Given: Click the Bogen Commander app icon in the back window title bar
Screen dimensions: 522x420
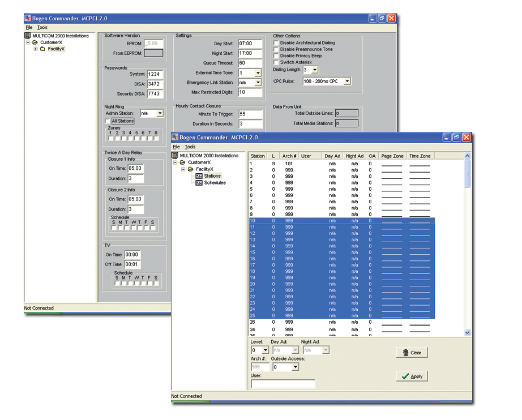Looking at the screenshot, I should pos(28,18).
